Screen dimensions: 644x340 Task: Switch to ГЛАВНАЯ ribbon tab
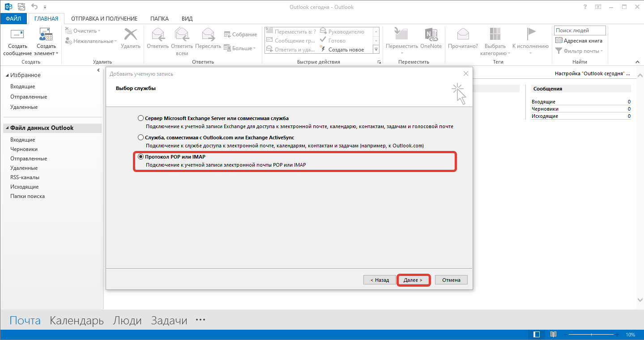47,19
